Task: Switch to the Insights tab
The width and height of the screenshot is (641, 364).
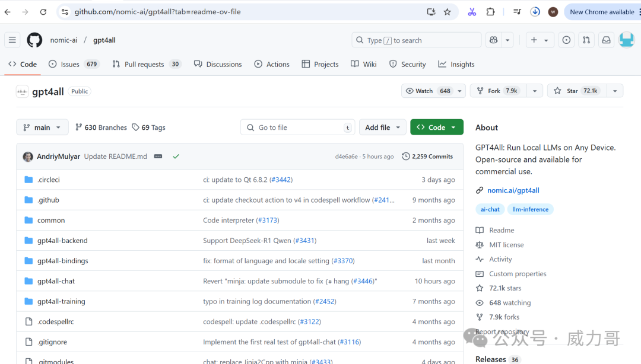Action: click(456, 64)
